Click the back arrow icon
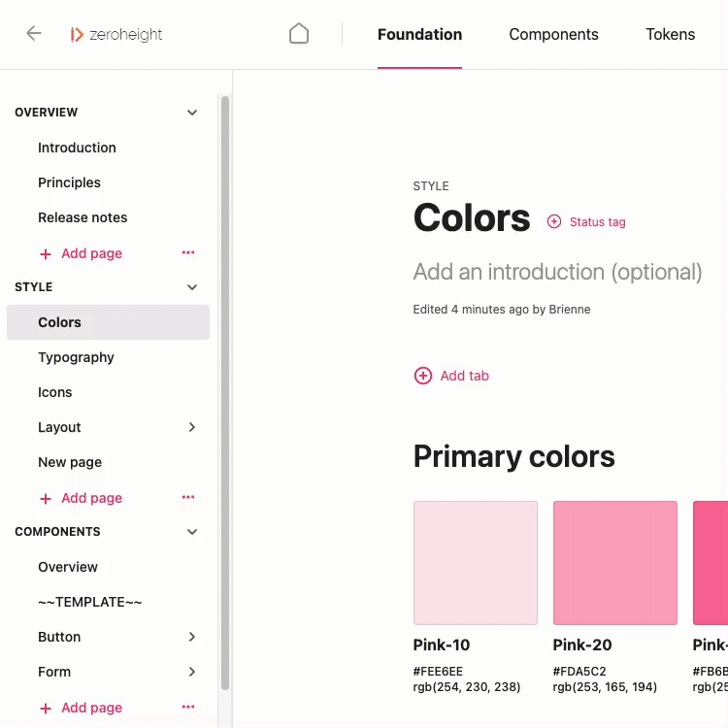 point(34,33)
